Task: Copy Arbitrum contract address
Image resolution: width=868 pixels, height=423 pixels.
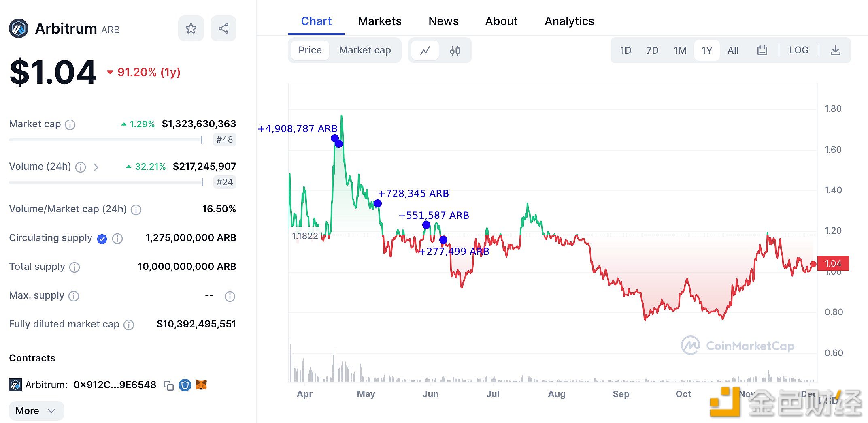Action: (168, 385)
